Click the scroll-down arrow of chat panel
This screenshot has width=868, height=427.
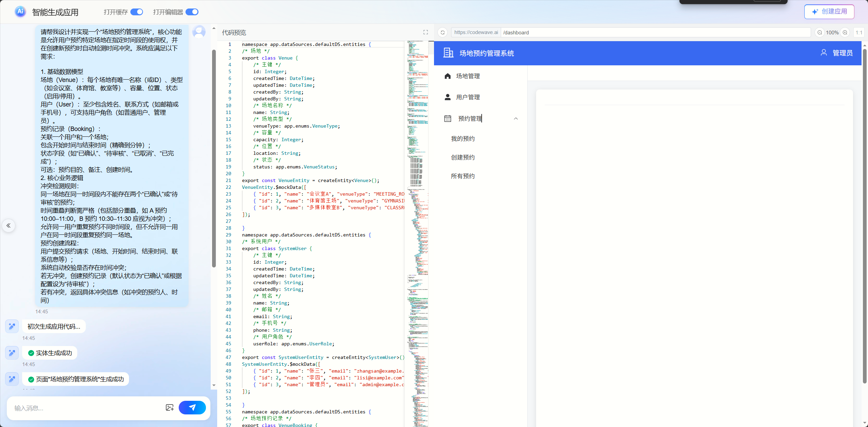click(214, 385)
